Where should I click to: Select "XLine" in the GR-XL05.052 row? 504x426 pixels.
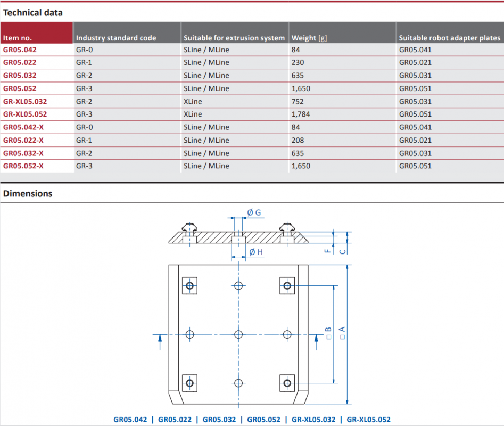click(193, 114)
